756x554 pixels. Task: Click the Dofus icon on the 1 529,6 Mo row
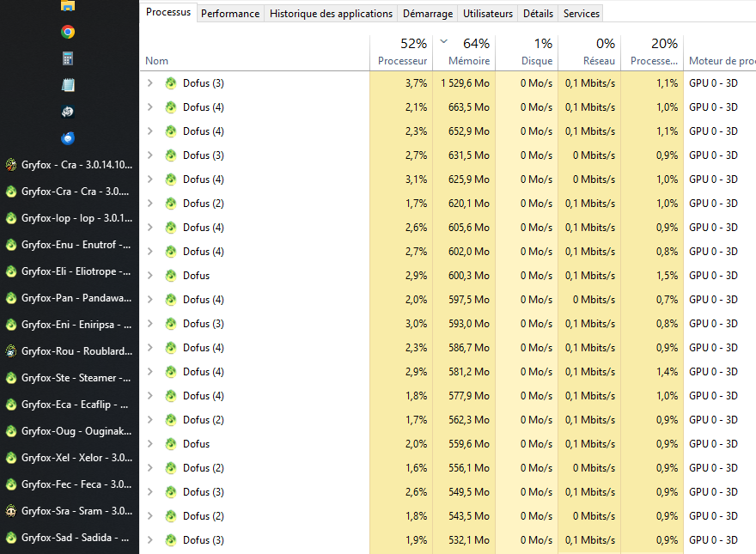[x=171, y=83]
